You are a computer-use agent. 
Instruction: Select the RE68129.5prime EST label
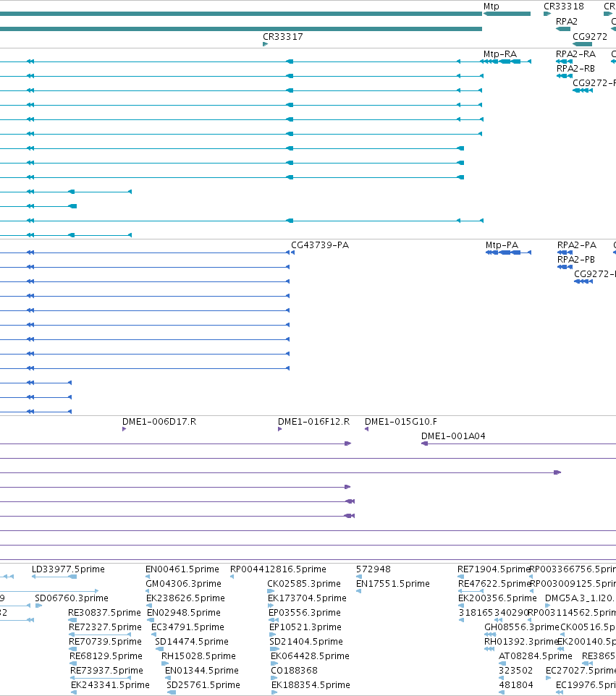pos(106,656)
